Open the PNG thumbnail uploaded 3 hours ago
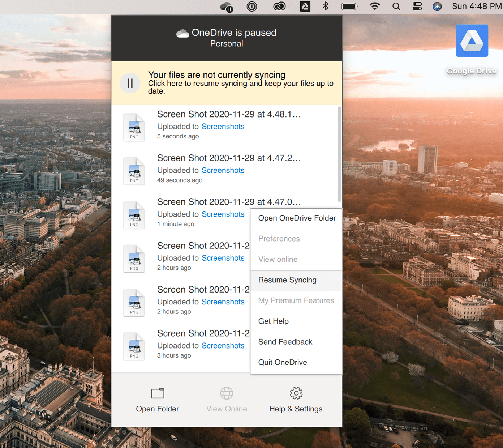Viewport: 503px width, 448px height. coord(134,346)
